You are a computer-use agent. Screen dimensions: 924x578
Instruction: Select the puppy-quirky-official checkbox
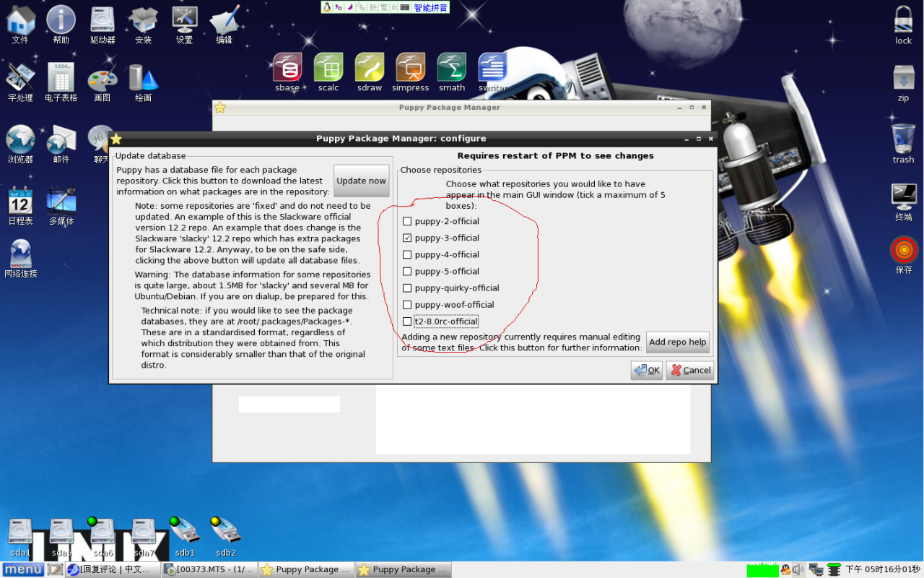(x=407, y=288)
